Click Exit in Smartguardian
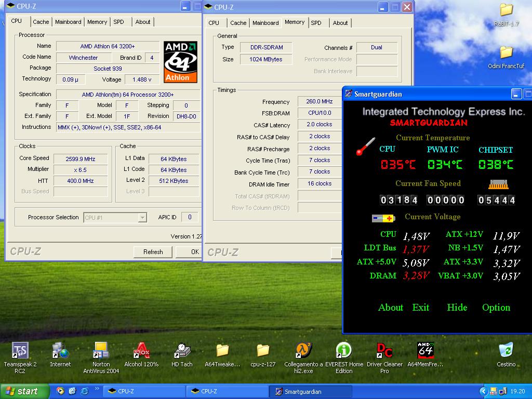This screenshot has width=532, height=399. click(421, 308)
